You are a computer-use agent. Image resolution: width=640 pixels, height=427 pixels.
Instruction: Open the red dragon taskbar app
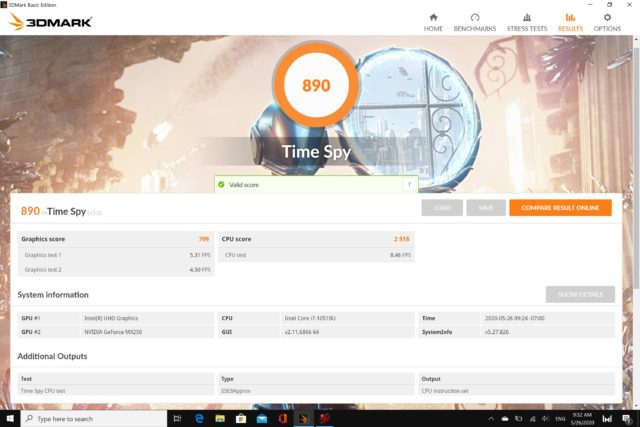click(324, 418)
